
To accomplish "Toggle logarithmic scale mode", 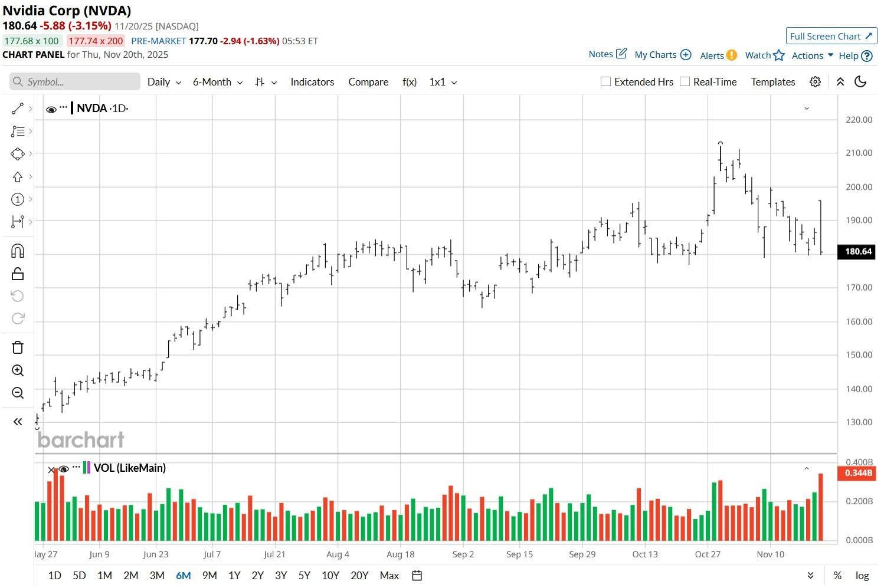I will (x=862, y=576).
